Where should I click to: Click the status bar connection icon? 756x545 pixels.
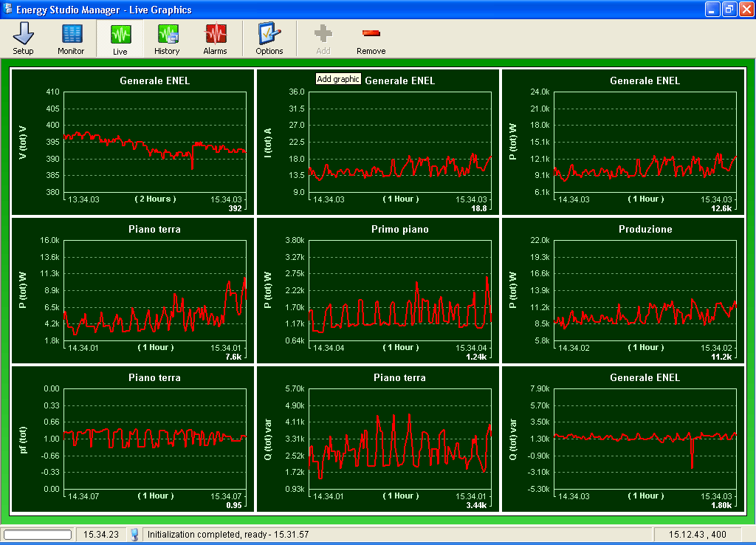134,534
